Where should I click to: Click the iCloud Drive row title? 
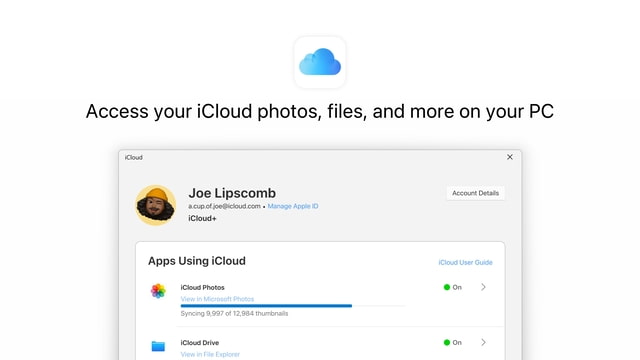[200, 343]
